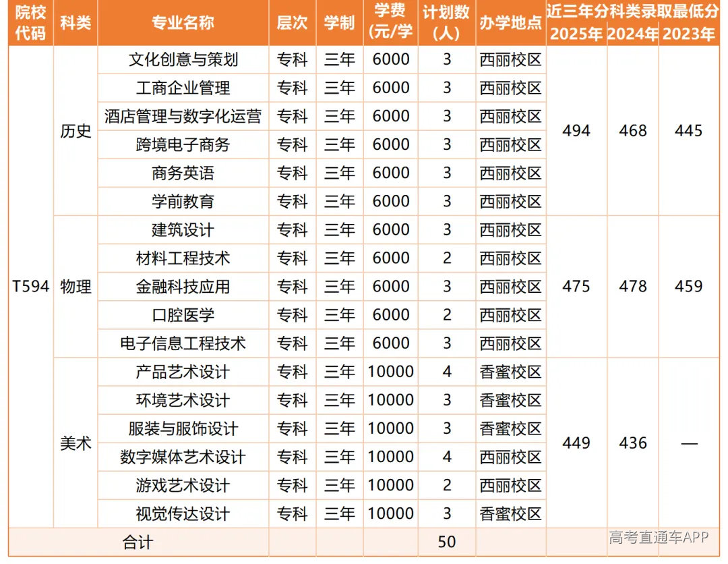Click the total plan count 50

tap(447, 542)
